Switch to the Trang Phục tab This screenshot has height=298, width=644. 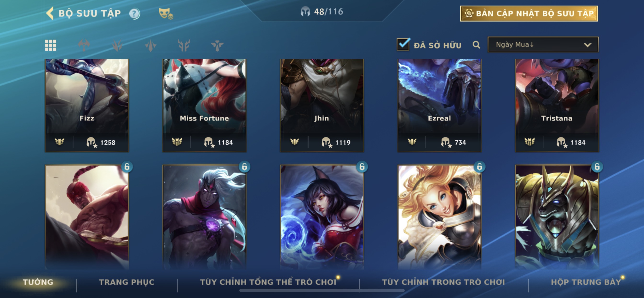click(126, 282)
